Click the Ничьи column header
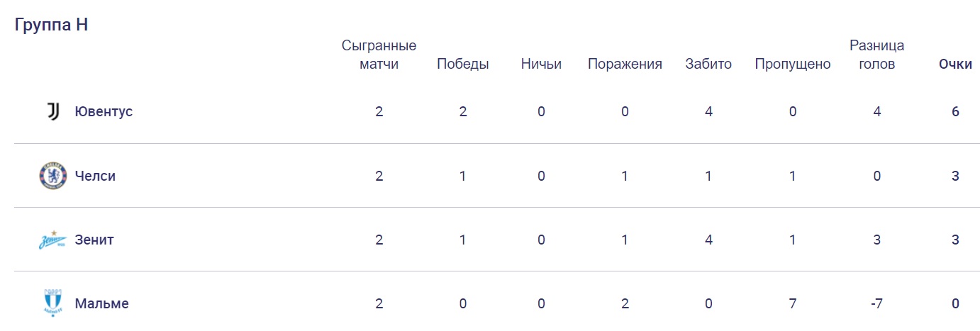Screen dimensions: 980x331 point(541,64)
